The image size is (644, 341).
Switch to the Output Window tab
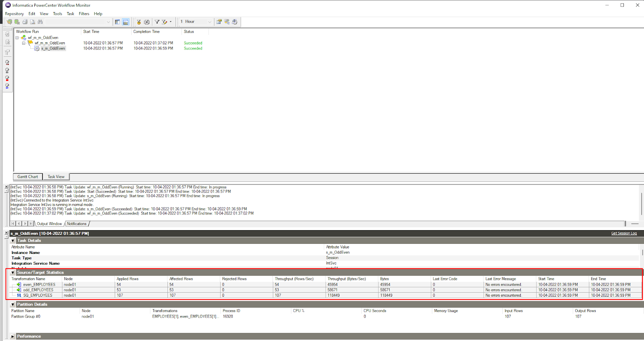(x=50, y=224)
